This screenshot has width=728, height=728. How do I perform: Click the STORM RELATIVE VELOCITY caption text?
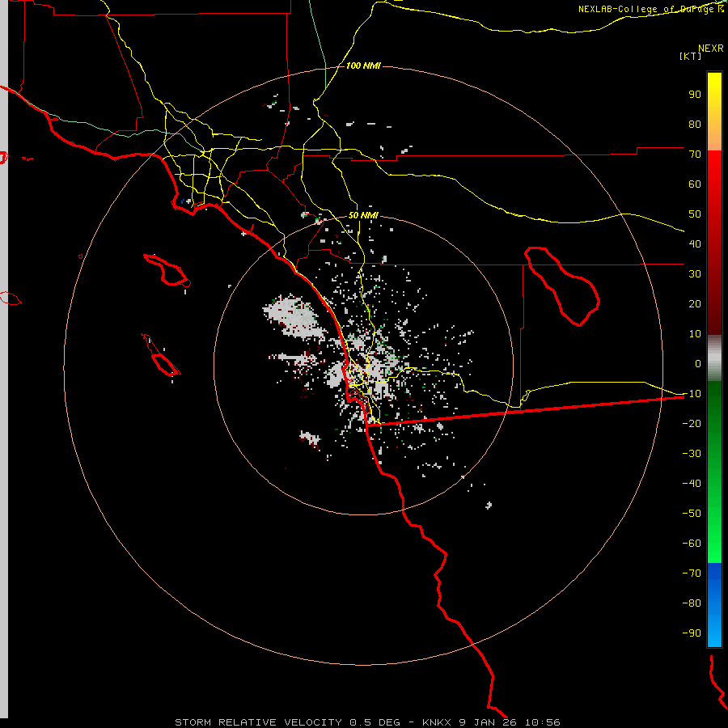click(259, 722)
